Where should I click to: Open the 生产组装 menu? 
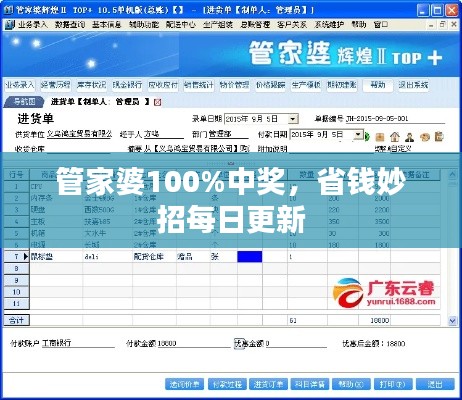(218, 25)
